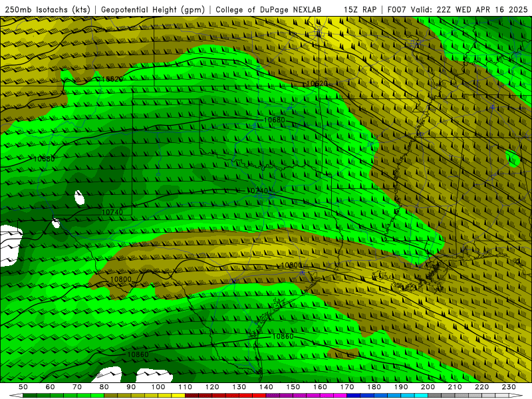Click the 190 label on the color scale
Screen dimensions: 532x399
point(401,387)
